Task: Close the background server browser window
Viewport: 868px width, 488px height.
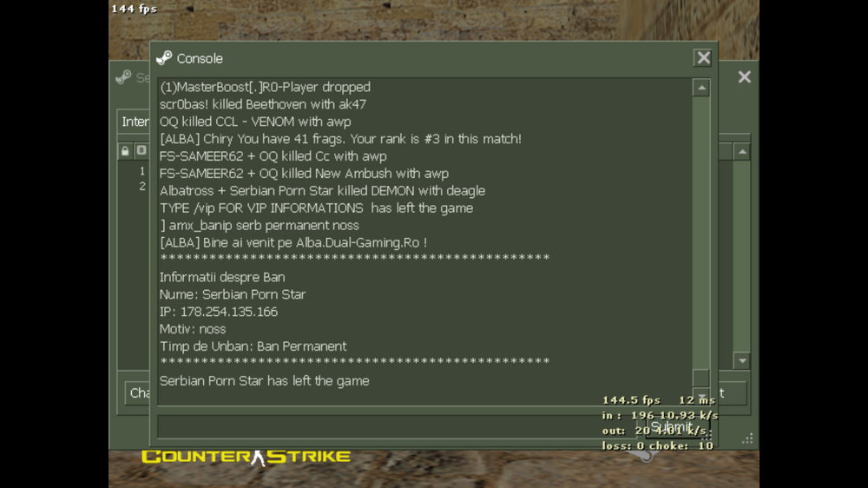Action: click(x=744, y=77)
